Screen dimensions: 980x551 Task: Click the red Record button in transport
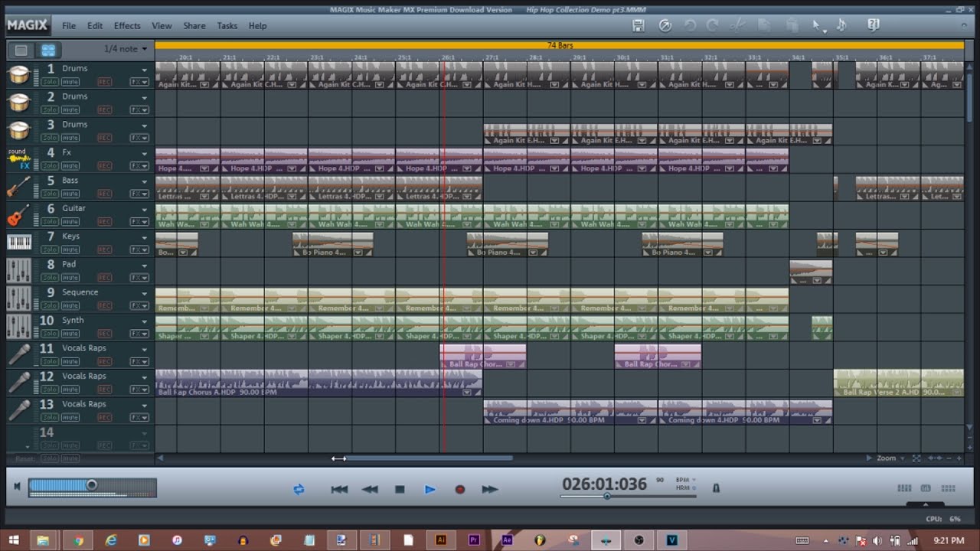pos(460,489)
